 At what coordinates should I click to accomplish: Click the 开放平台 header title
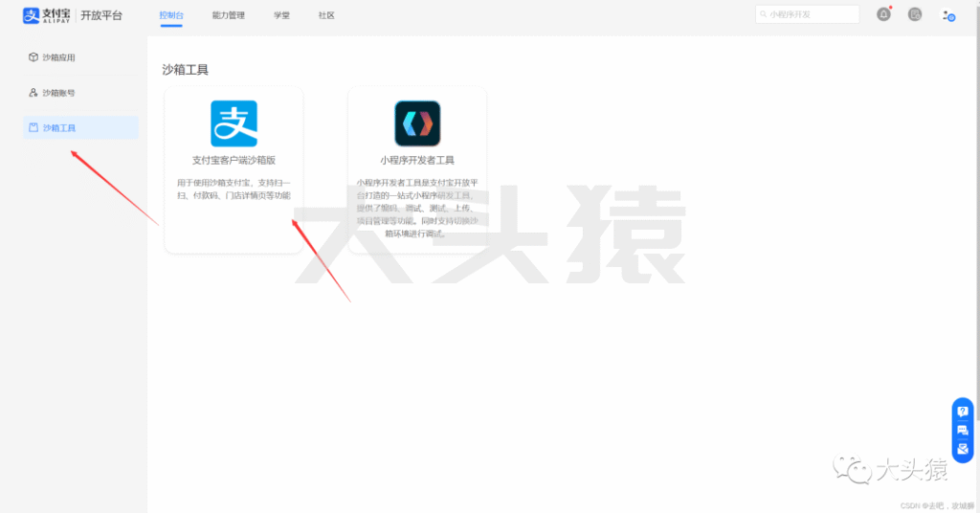(x=101, y=15)
